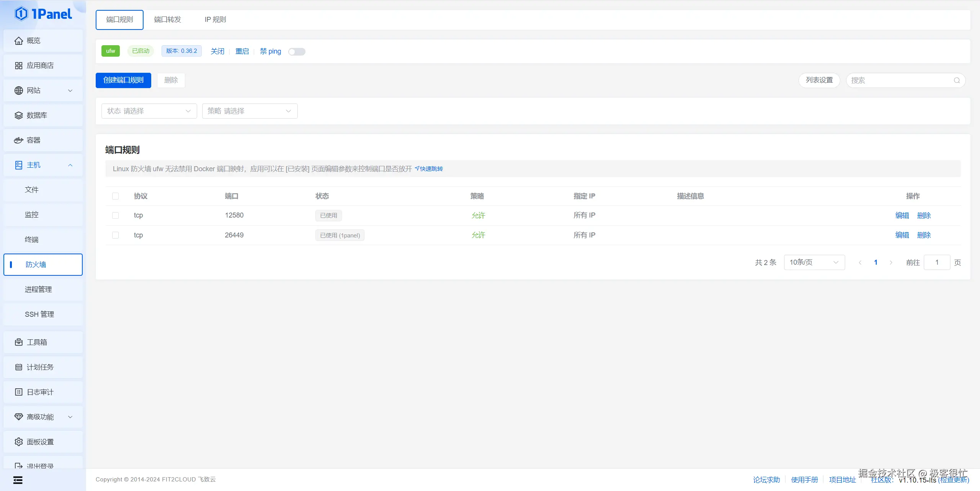Click the 创建端口规则 button
The height and width of the screenshot is (491, 980).
[123, 80]
